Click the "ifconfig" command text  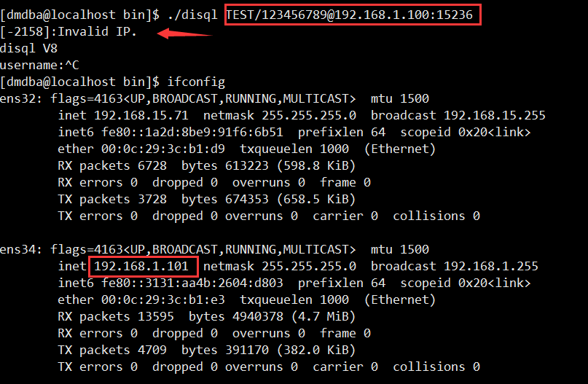click(196, 82)
